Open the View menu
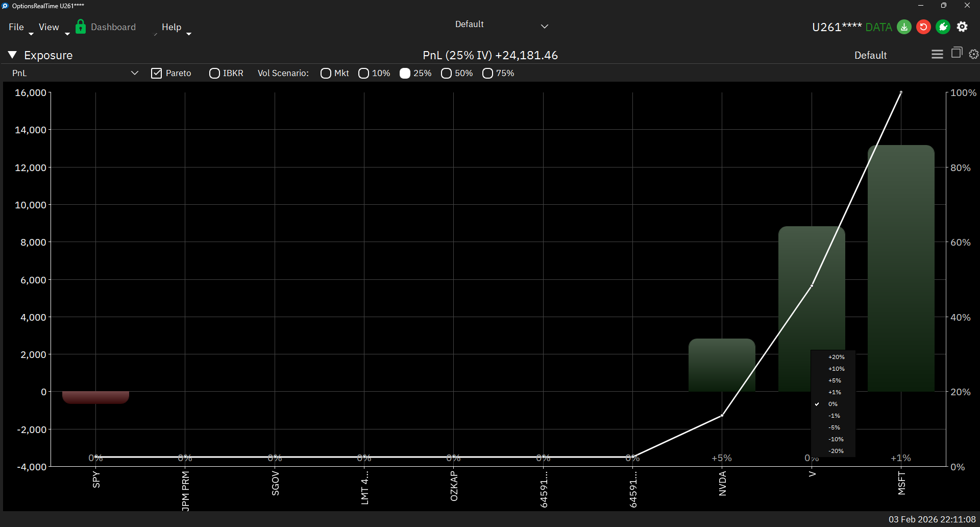 pos(48,27)
